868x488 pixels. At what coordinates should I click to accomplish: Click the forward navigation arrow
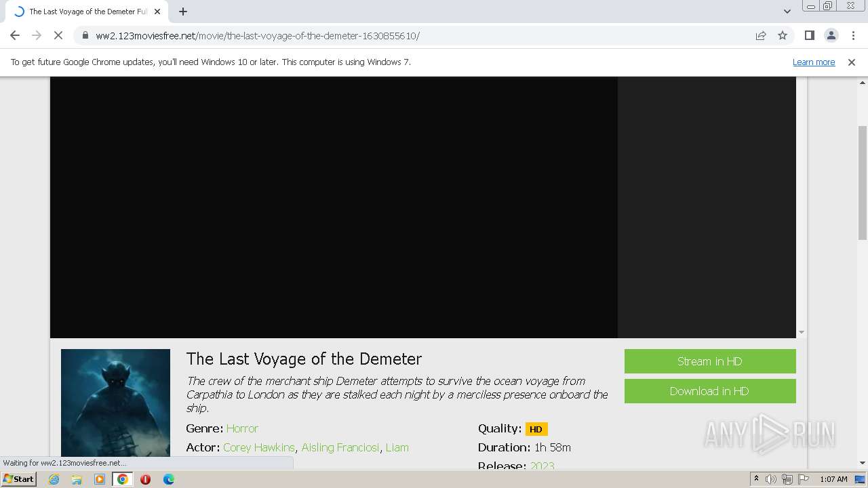click(x=37, y=35)
